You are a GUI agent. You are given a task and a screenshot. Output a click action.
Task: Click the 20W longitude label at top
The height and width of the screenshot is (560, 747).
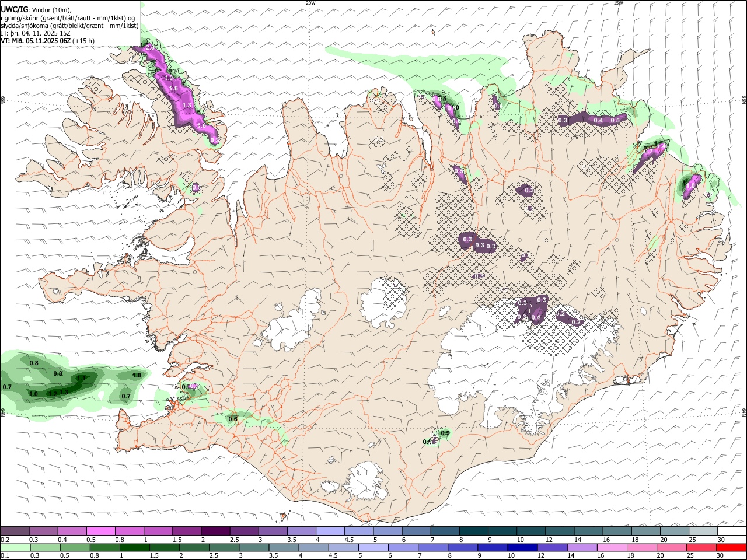pyautogui.click(x=310, y=3)
